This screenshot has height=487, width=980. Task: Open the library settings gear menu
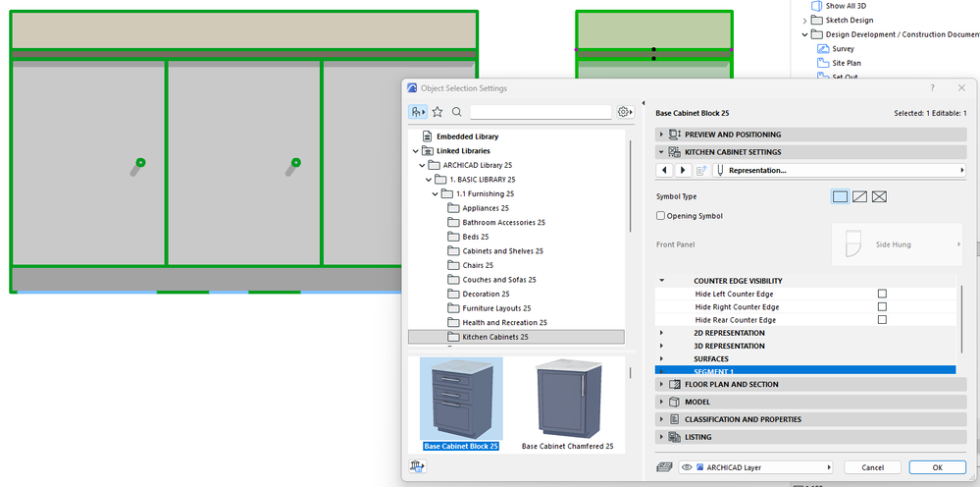click(625, 112)
